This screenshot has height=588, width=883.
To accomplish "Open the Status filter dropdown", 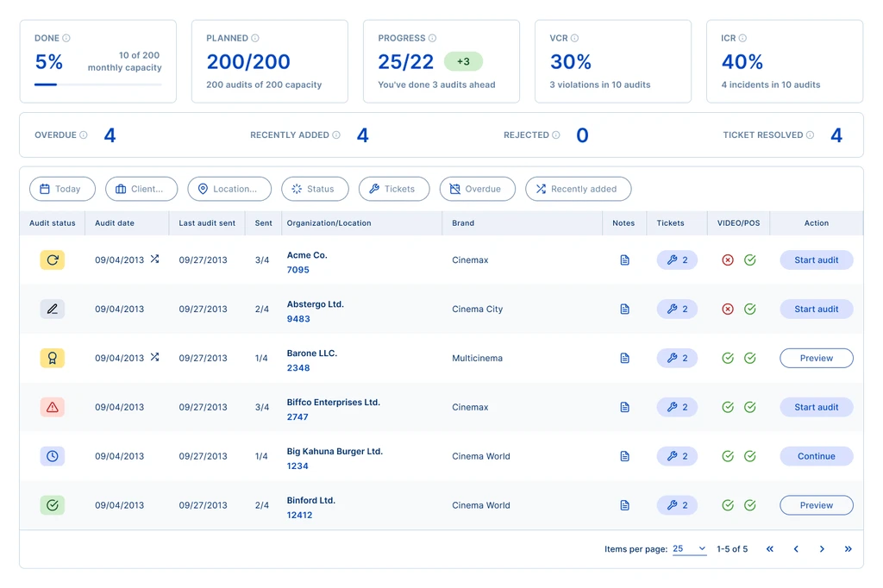I will [x=315, y=189].
